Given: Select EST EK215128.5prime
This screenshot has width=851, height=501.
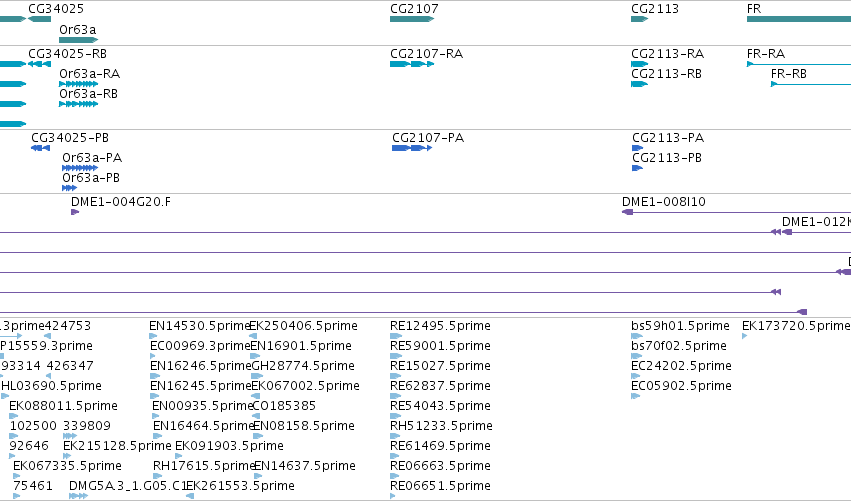Looking at the screenshot, I should [117, 446].
